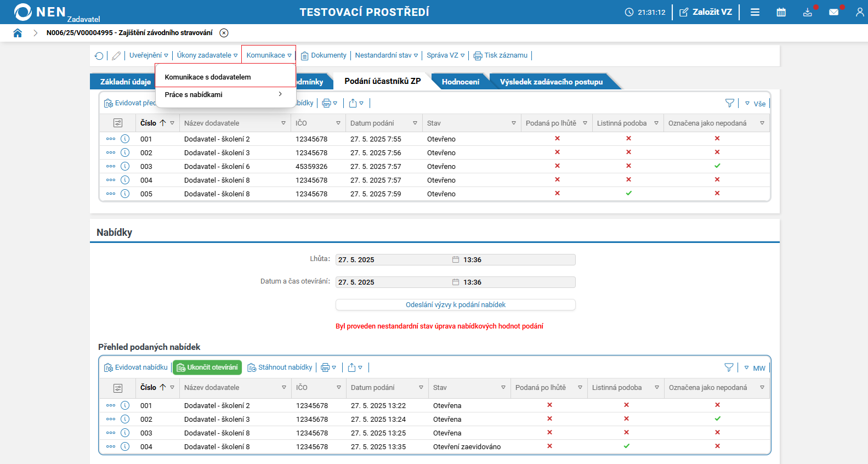This screenshot has height=464, width=868.
Task: Click the Ukončit otevírání button
Action: point(207,367)
